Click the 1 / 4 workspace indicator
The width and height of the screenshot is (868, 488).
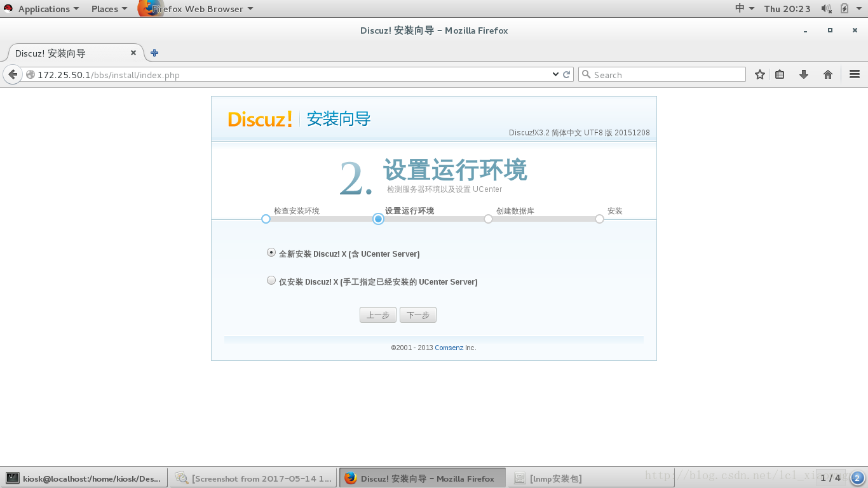[831, 478]
